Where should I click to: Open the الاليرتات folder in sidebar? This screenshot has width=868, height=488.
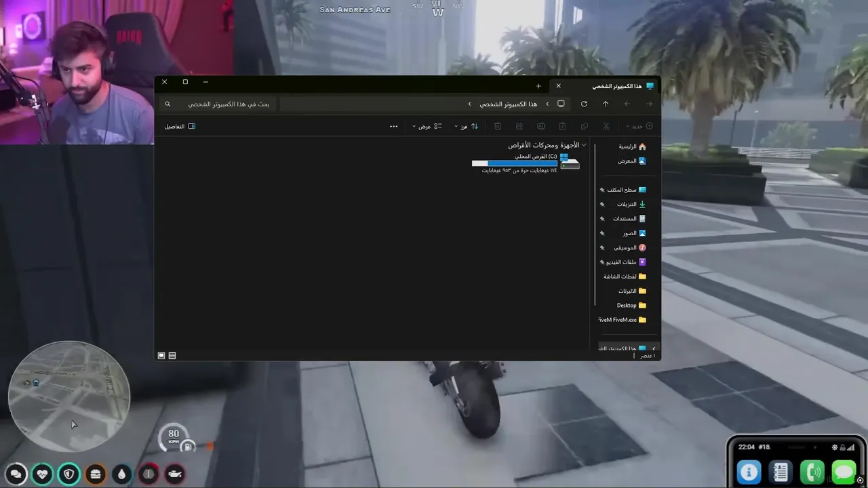tap(632, 291)
